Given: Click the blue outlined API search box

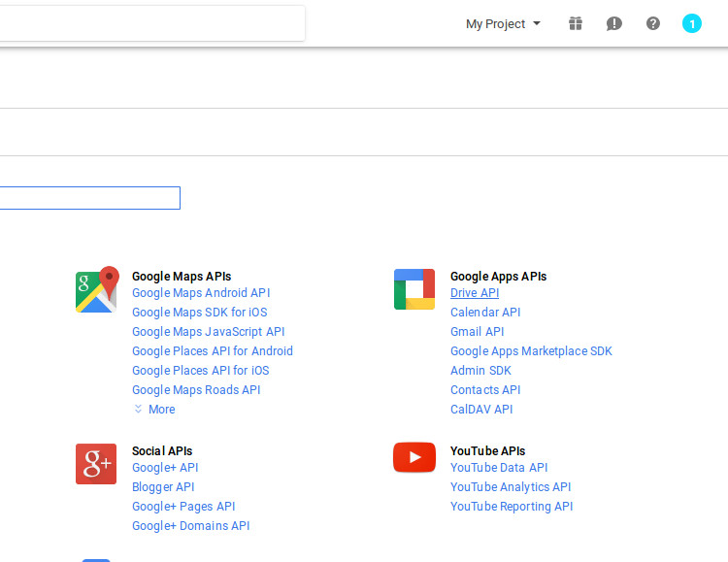Looking at the screenshot, I should pos(90,198).
